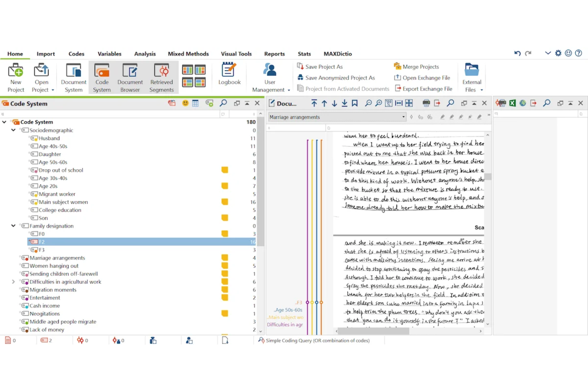The width and height of the screenshot is (588, 392).
Task: Click Open Exchange File
Action: click(422, 78)
